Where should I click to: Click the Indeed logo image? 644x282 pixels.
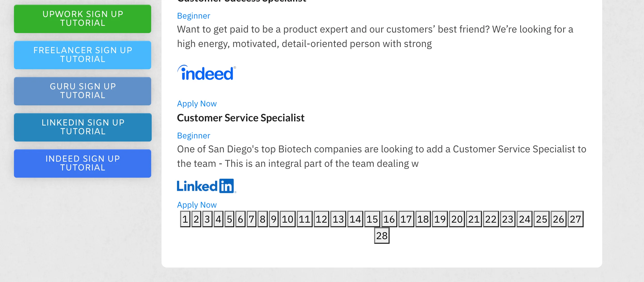click(206, 73)
